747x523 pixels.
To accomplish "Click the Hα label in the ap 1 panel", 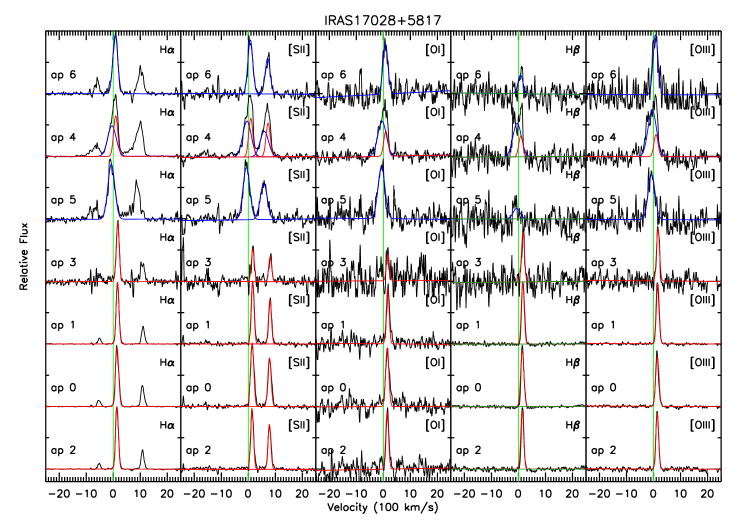I will [167, 300].
